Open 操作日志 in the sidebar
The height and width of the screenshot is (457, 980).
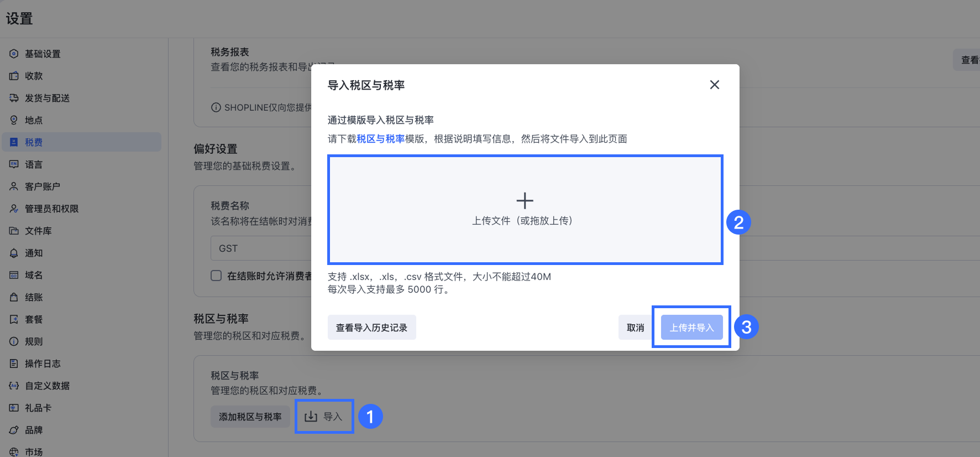82,363
